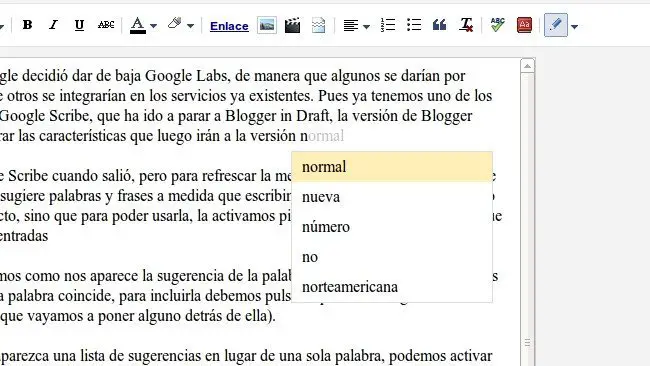Insert jump break icon
Screen dimensions: 650x366
[318, 25]
